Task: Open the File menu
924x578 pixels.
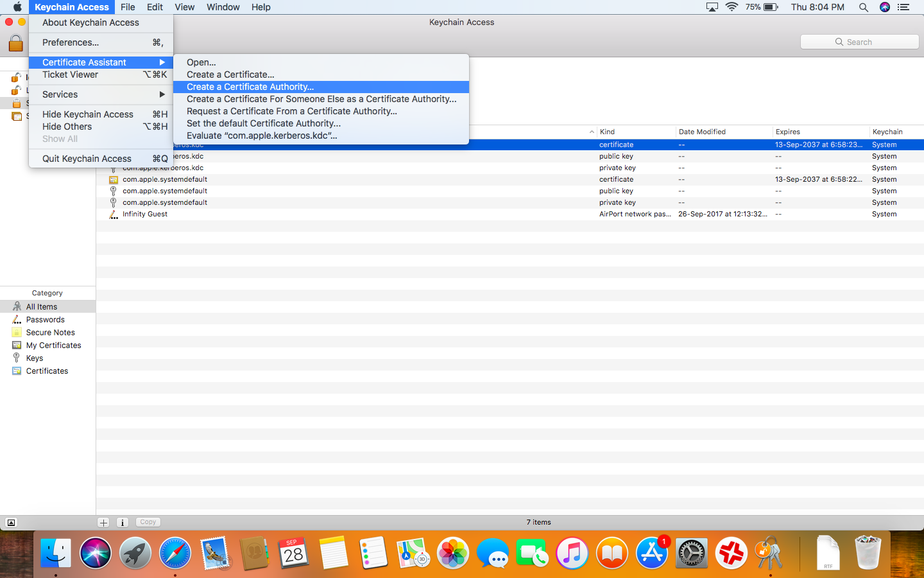Action: click(128, 7)
